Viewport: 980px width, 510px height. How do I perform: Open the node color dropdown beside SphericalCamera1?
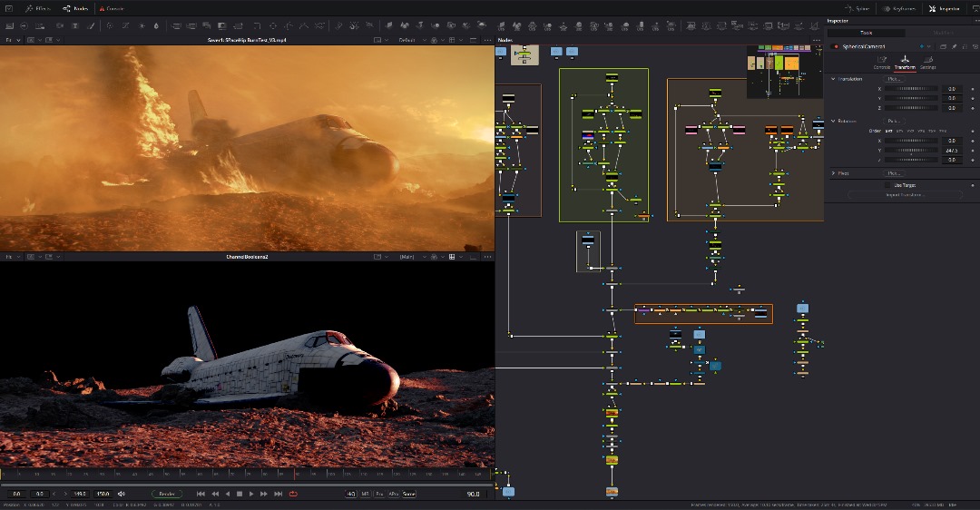click(x=929, y=46)
